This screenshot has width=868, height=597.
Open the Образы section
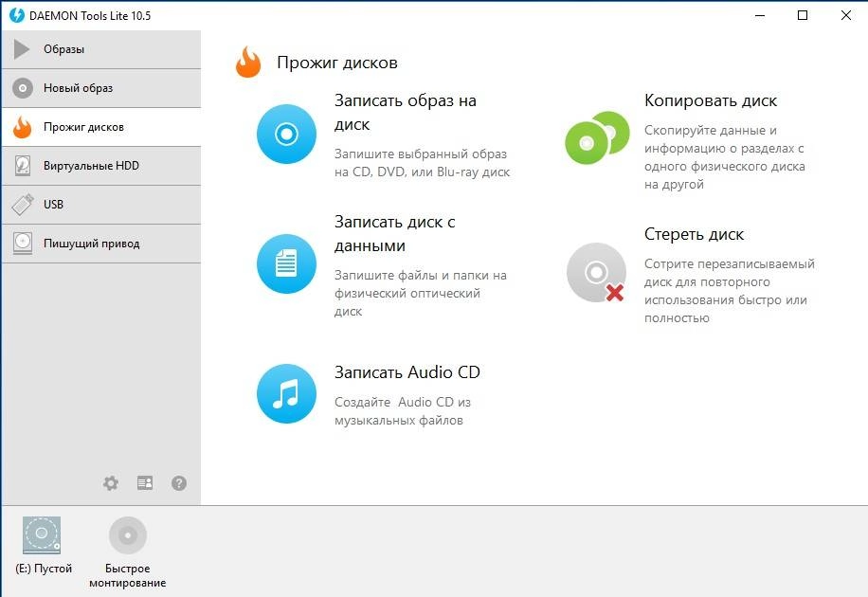101,49
